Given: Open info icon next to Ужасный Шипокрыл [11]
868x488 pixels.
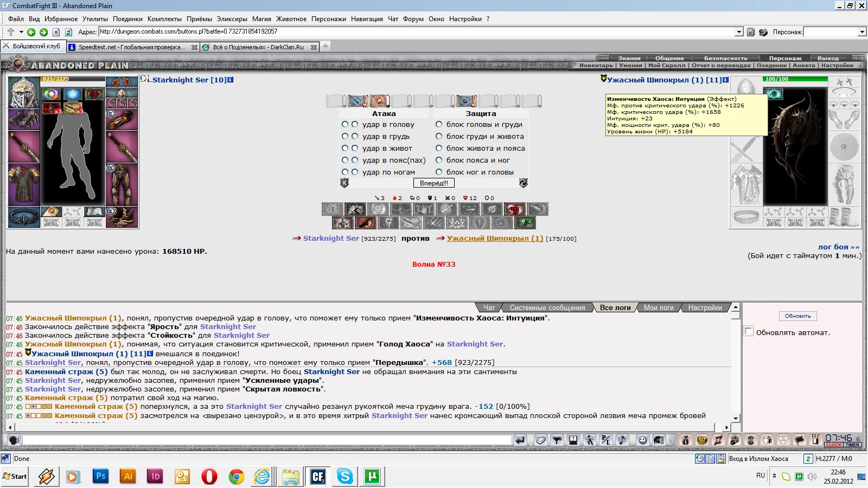Looking at the screenshot, I should [725, 80].
